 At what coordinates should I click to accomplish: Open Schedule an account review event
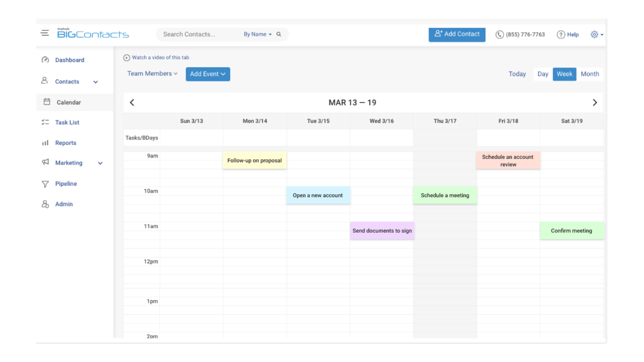point(508,161)
